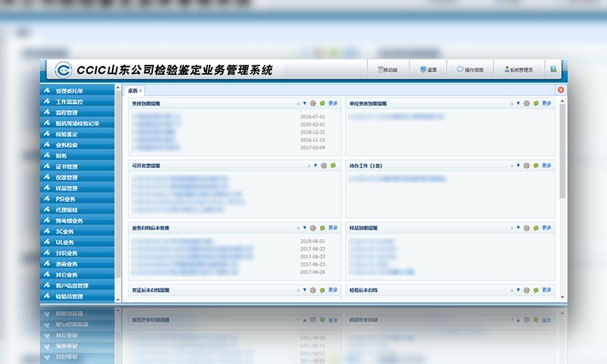Open settings gear of 发证后未归档提醒 panel
This screenshot has height=364, width=607.
(313, 290)
